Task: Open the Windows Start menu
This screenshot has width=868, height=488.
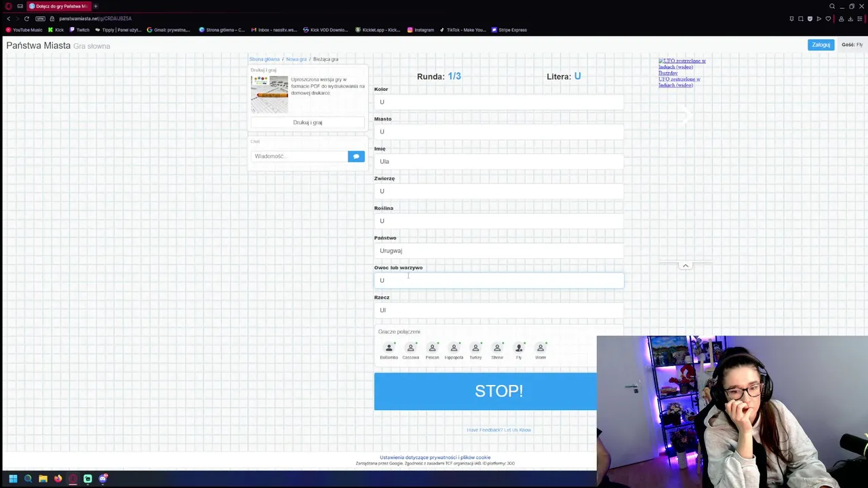Action: (13, 479)
